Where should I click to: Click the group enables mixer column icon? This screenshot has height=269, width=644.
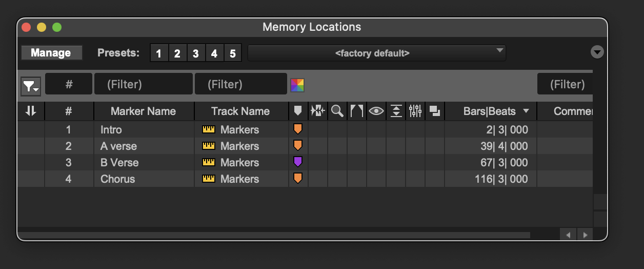415,111
